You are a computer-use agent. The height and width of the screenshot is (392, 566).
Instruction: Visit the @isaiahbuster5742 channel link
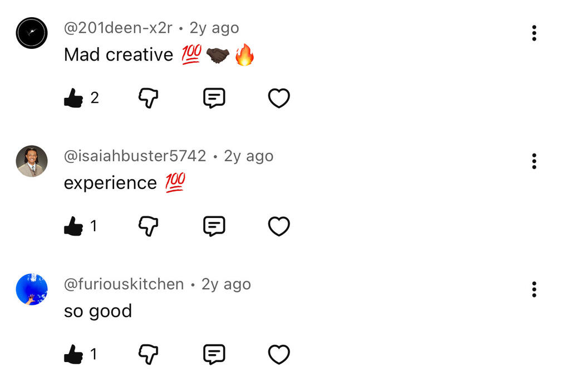tap(135, 156)
